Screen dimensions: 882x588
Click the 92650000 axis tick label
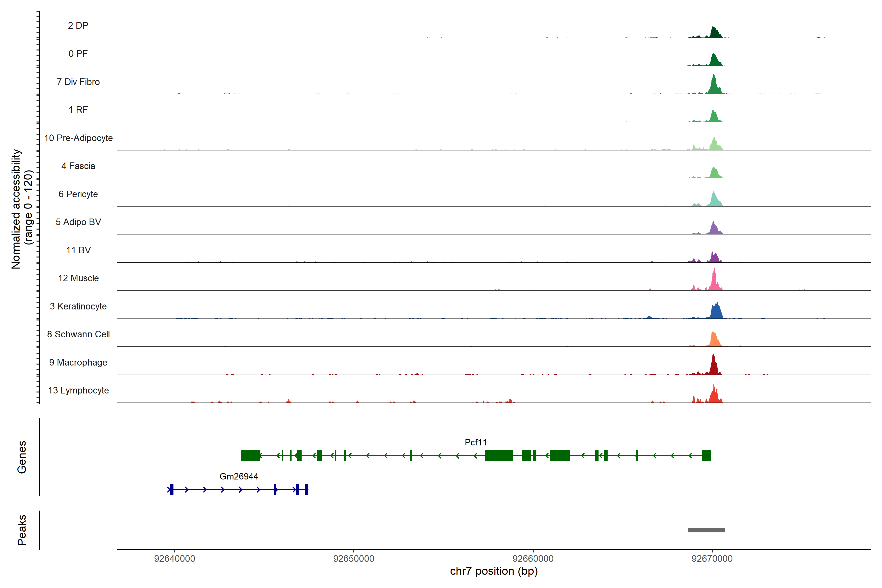click(353, 558)
